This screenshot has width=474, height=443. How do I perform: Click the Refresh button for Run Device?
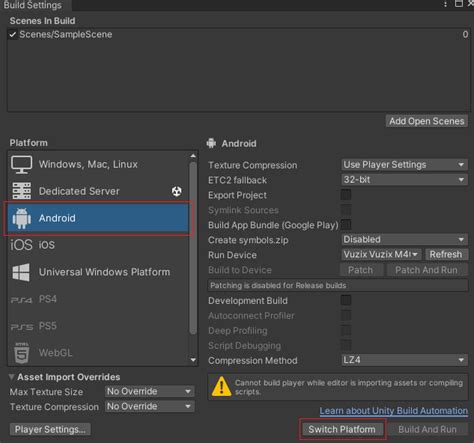click(446, 254)
